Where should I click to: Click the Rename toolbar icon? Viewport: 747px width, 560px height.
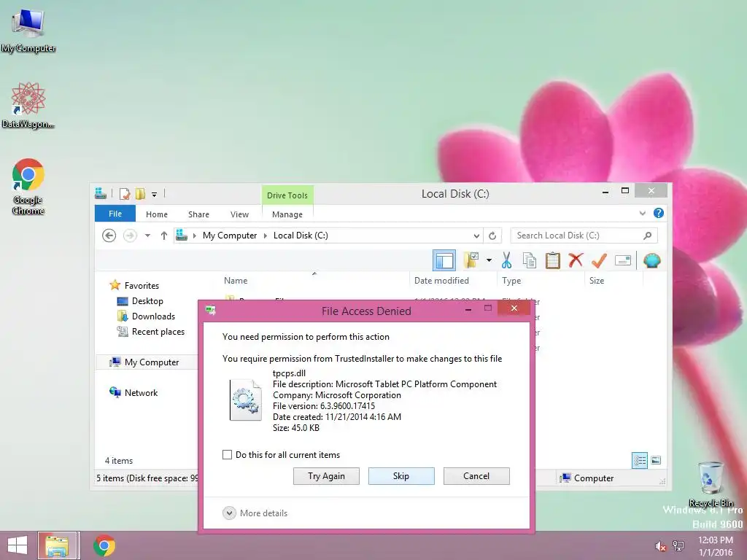pos(623,260)
